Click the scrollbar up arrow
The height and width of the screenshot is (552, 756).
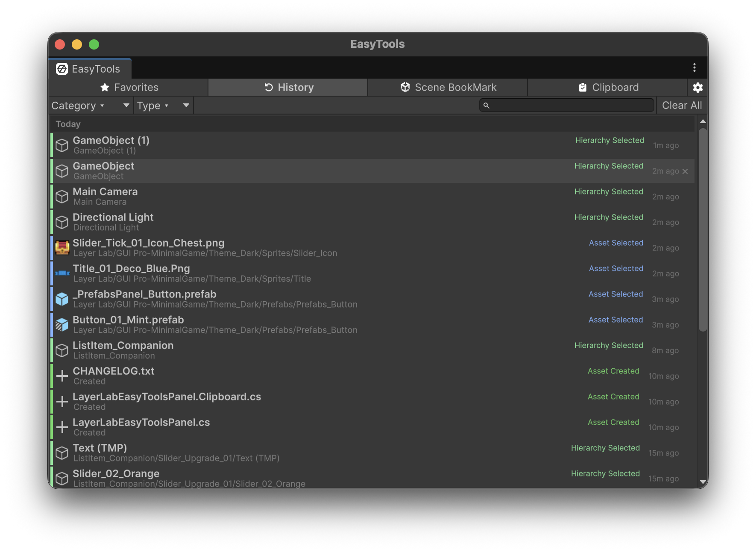703,121
